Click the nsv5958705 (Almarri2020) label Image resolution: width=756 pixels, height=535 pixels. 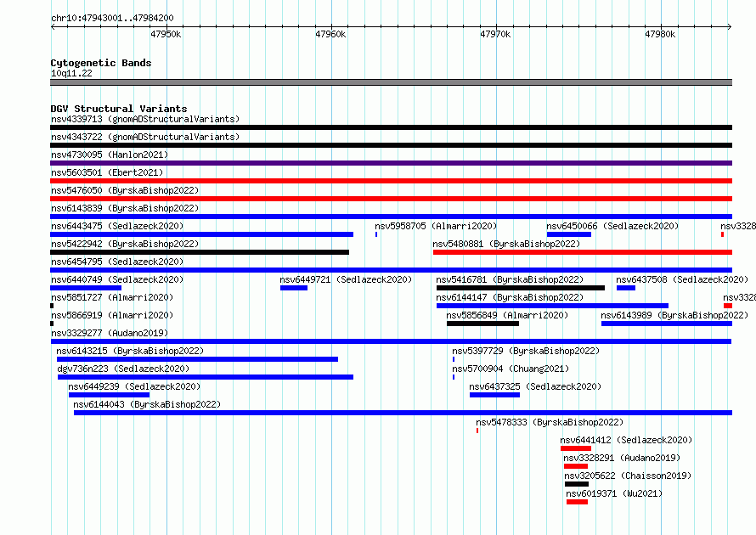[436, 226]
